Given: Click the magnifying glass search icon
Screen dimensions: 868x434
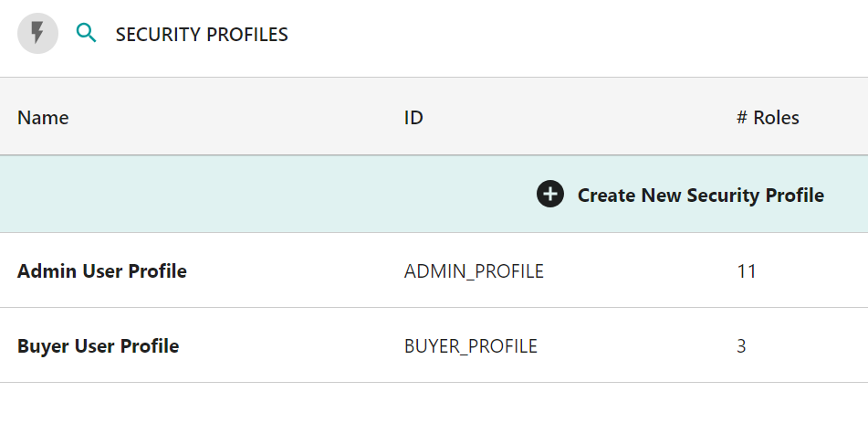Looking at the screenshot, I should [86, 34].
